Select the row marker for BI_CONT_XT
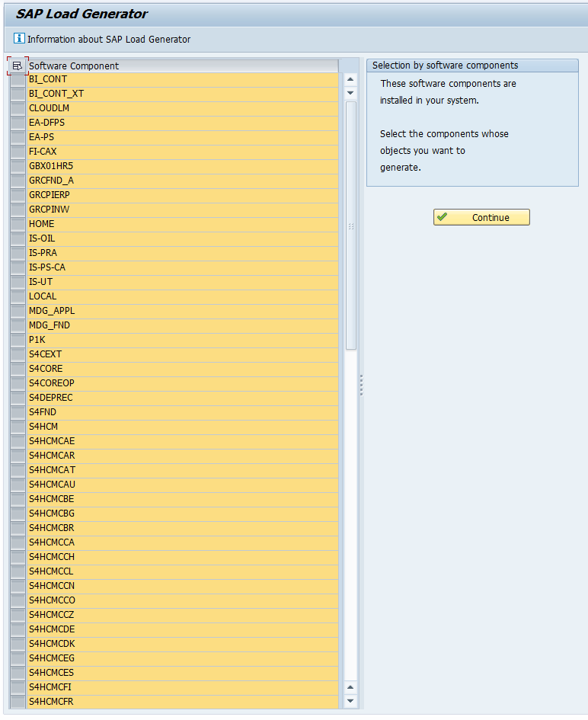 coord(18,94)
